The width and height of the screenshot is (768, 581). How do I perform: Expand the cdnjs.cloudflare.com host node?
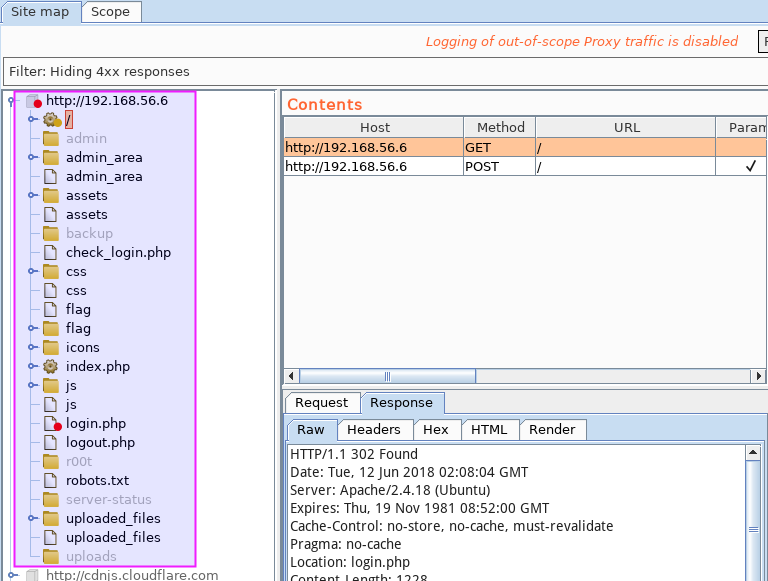(12, 575)
